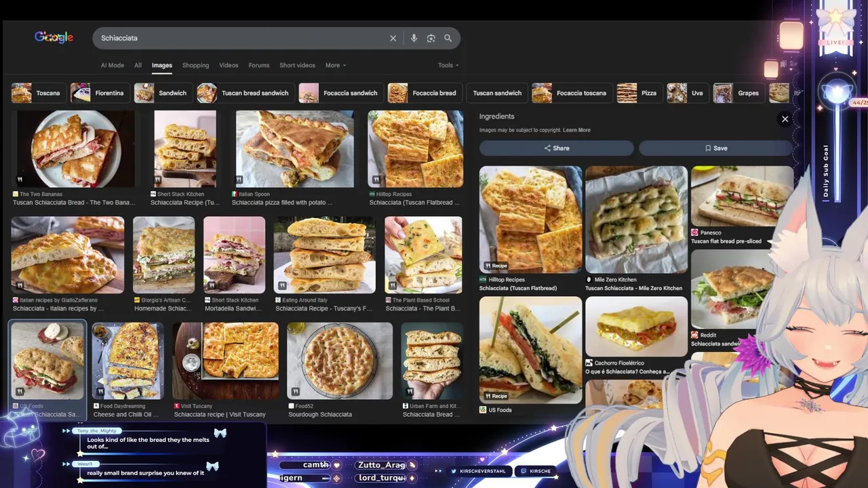
Task: Click Tuscan Schiacciata Bread title link
Action: click(74, 203)
